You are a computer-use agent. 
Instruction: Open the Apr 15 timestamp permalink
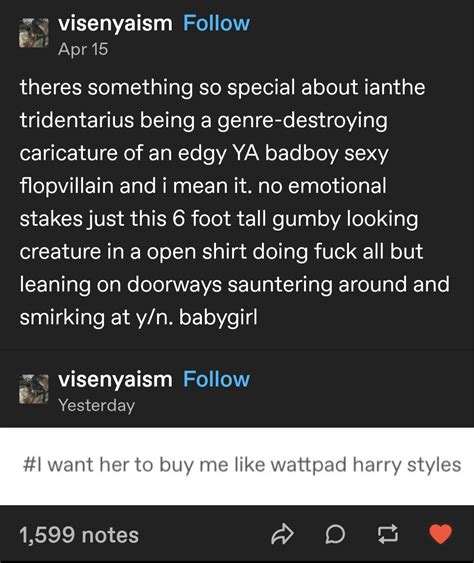click(x=83, y=49)
